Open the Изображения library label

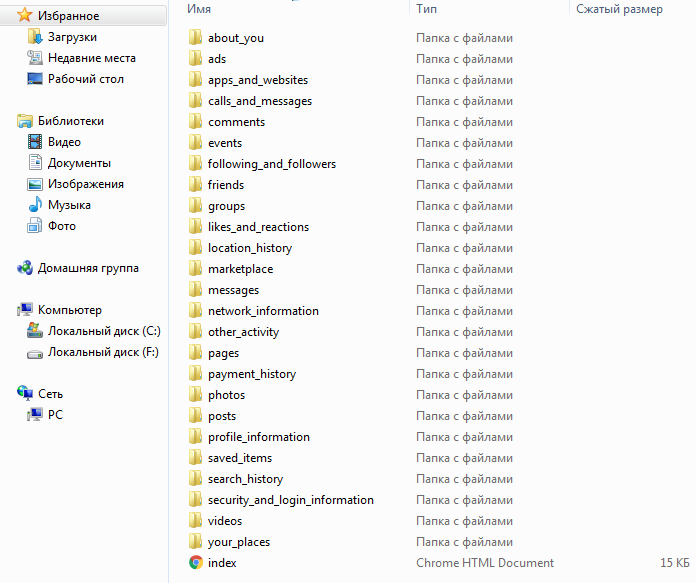[x=86, y=184]
